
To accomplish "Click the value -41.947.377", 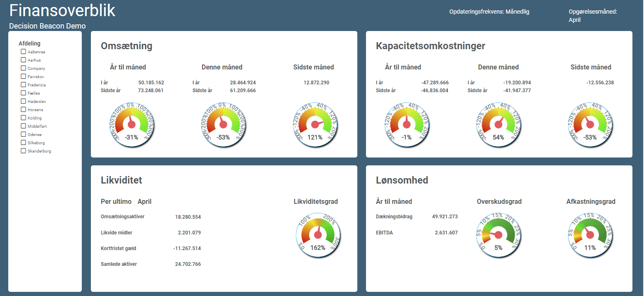I will coord(517,91).
